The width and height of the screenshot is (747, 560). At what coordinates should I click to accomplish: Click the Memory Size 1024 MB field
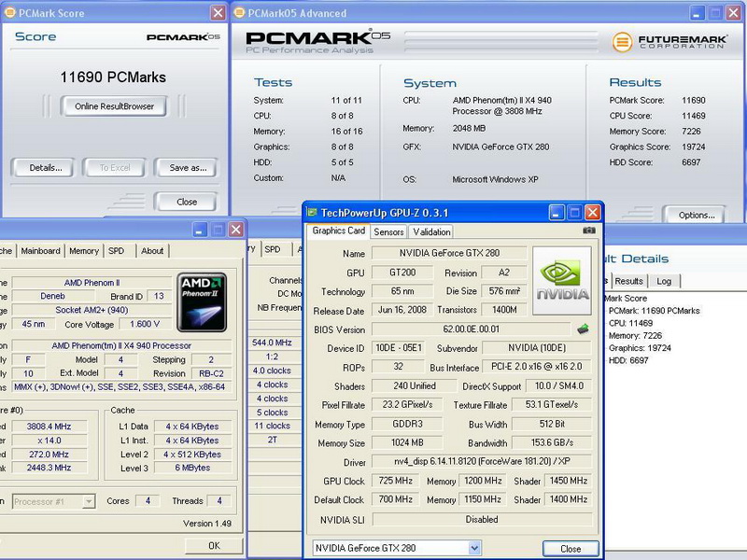pos(407,442)
